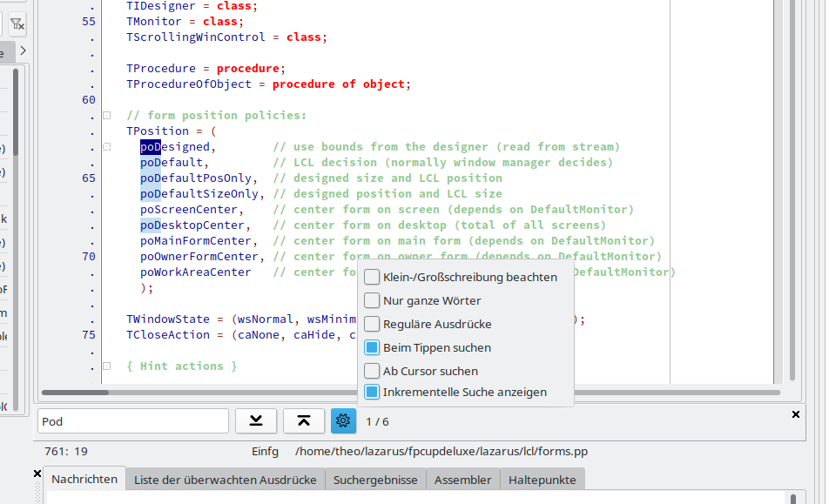Image resolution: width=829 pixels, height=504 pixels.
Task: Close the bottom messages panel
Action: tap(37, 474)
